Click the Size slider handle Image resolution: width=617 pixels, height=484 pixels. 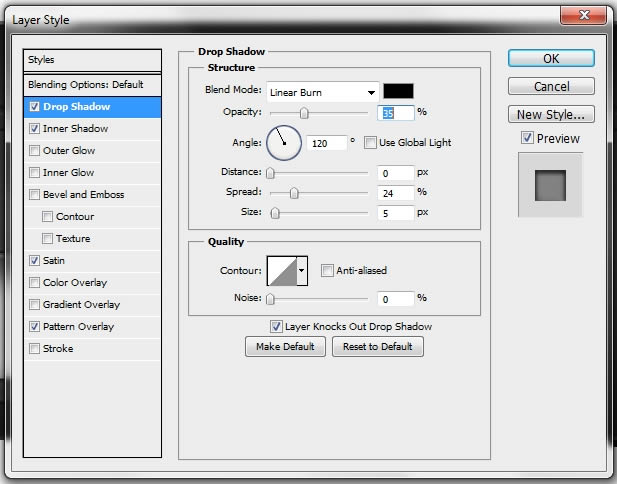point(275,213)
